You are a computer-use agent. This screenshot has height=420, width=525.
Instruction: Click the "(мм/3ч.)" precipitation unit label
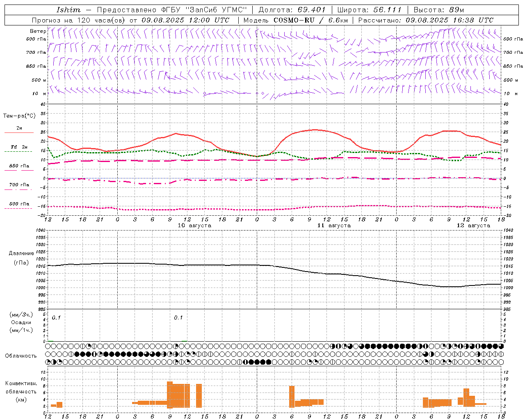point(21,315)
